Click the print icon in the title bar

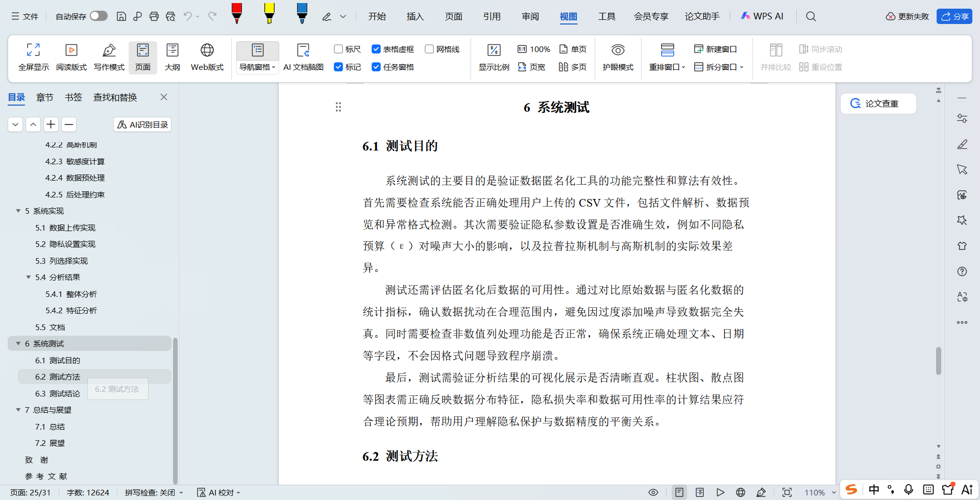154,16
